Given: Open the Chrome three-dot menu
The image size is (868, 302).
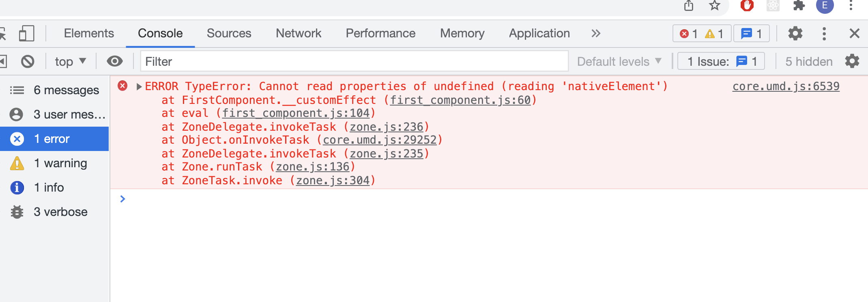Looking at the screenshot, I should 851,6.
